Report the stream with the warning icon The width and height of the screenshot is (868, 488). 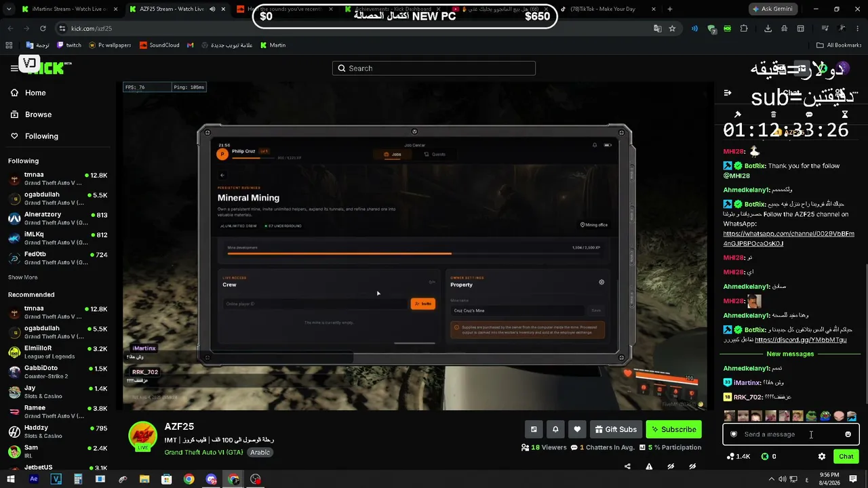[x=649, y=466]
